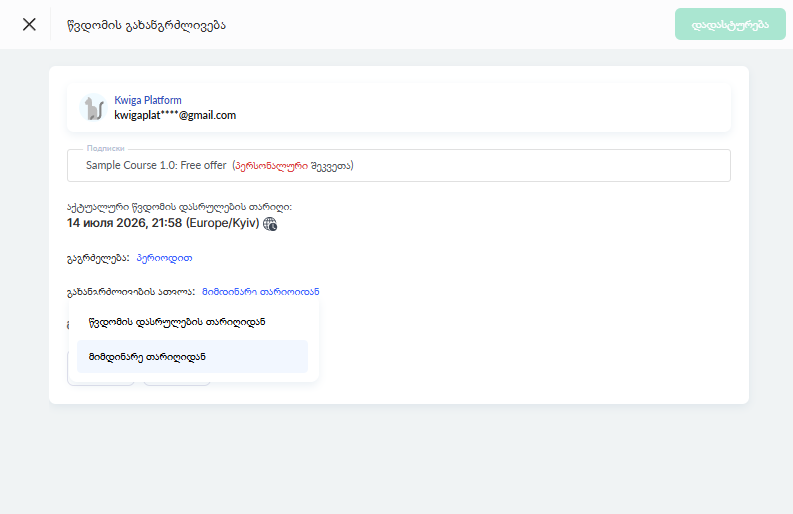Click the kwigaplat masked email address
793x514 pixels.
pyautogui.click(x=175, y=115)
